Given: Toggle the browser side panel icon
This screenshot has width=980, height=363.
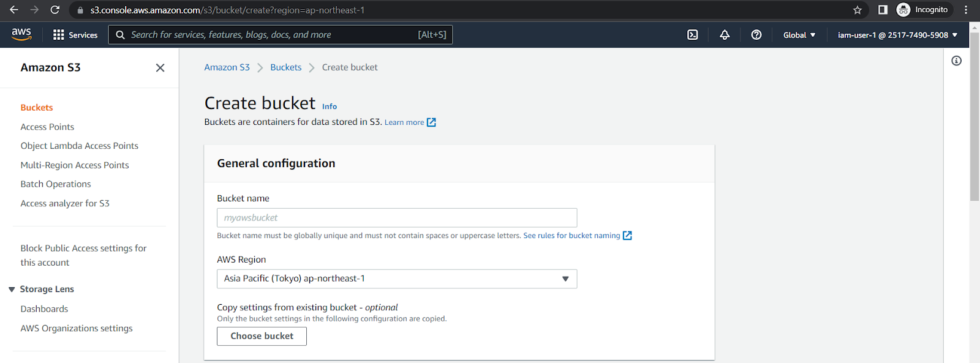Looking at the screenshot, I should point(883,10).
